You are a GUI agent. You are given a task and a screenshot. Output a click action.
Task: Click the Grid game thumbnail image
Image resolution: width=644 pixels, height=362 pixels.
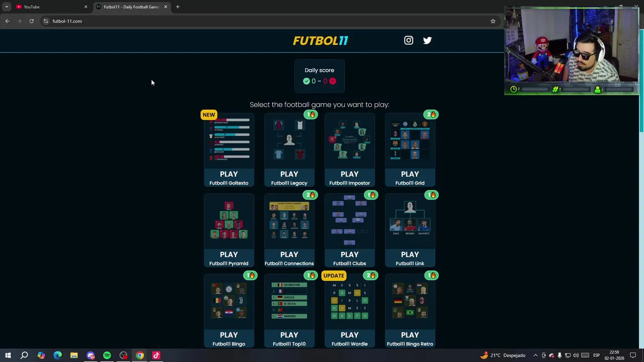[410, 140]
